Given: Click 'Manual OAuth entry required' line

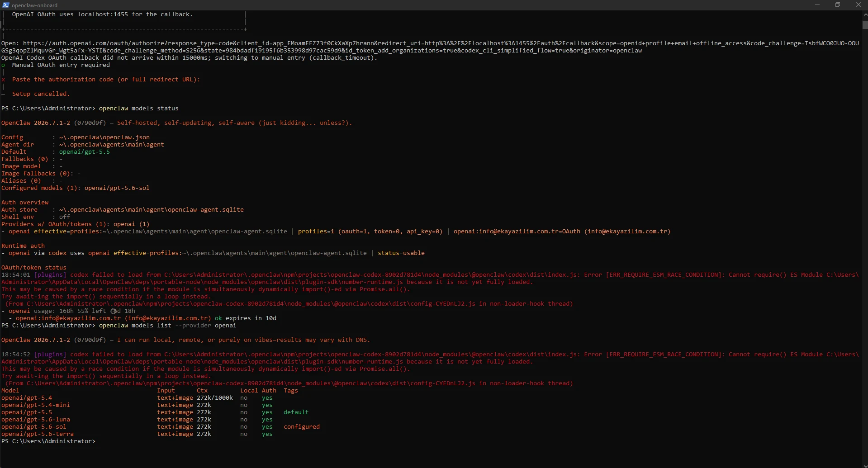Looking at the screenshot, I should point(61,65).
